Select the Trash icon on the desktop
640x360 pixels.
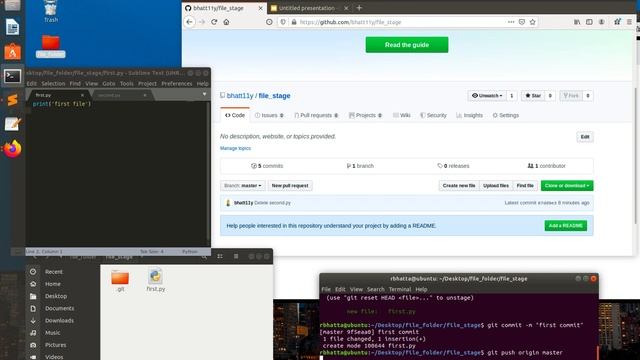51,11
